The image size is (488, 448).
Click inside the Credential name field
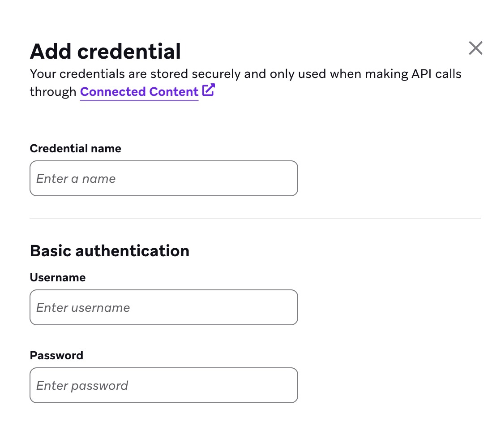163,178
